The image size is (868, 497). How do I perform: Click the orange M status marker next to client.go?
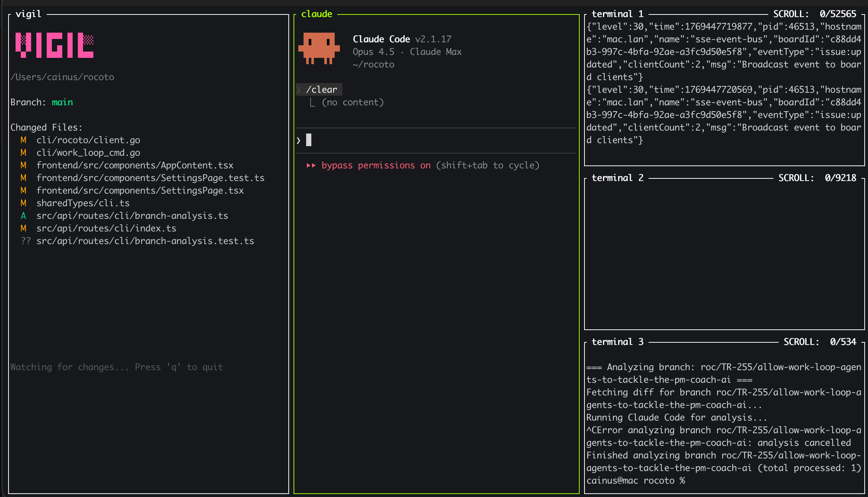[23, 140]
